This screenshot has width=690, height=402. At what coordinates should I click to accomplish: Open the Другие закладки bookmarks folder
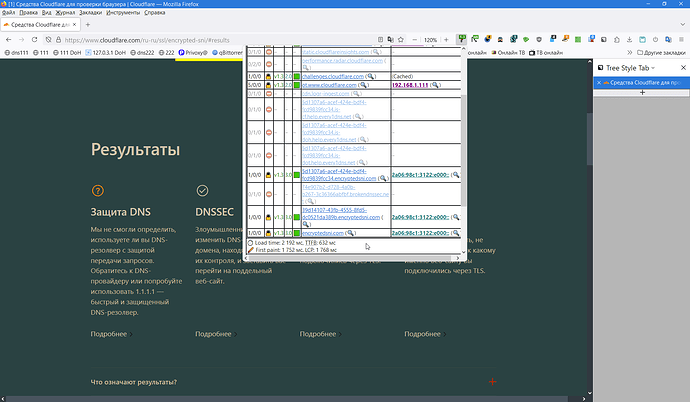click(x=661, y=52)
